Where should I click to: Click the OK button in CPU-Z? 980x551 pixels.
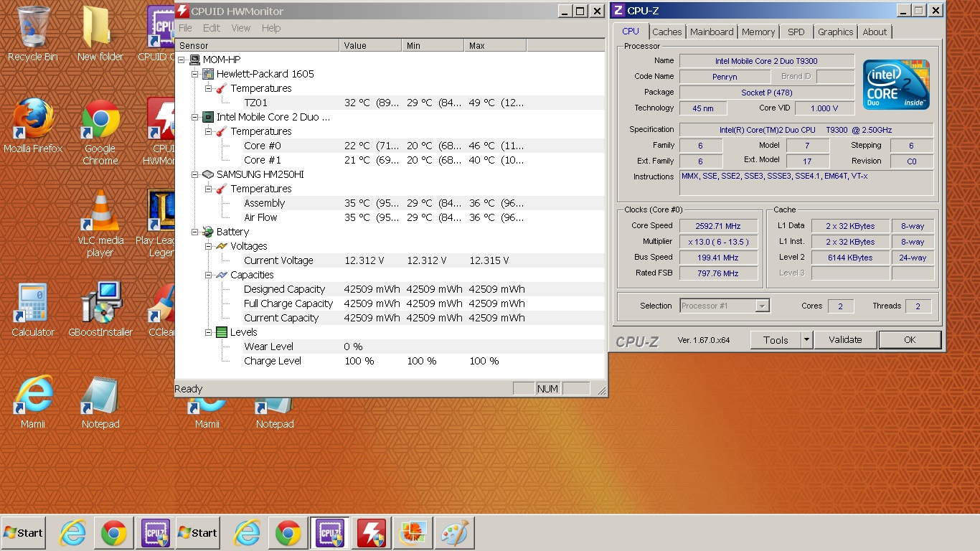910,340
